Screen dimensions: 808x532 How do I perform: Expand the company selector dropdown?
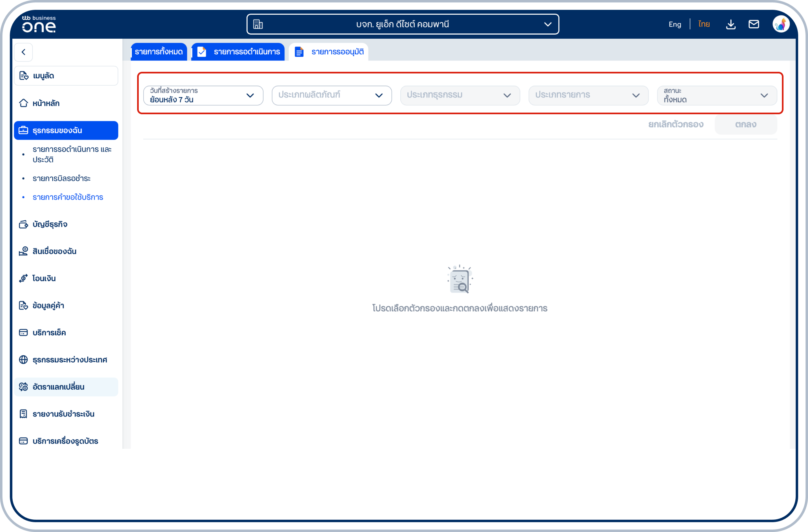402,24
